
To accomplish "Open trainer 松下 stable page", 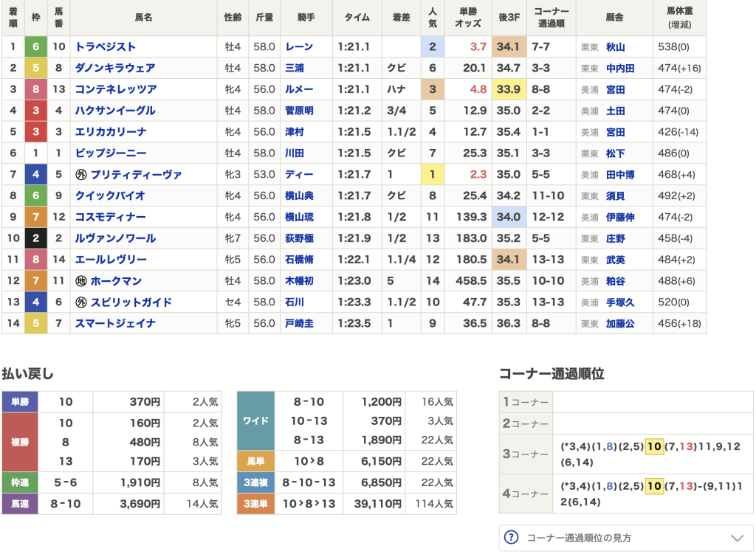I will pyautogui.click(x=615, y=153).
